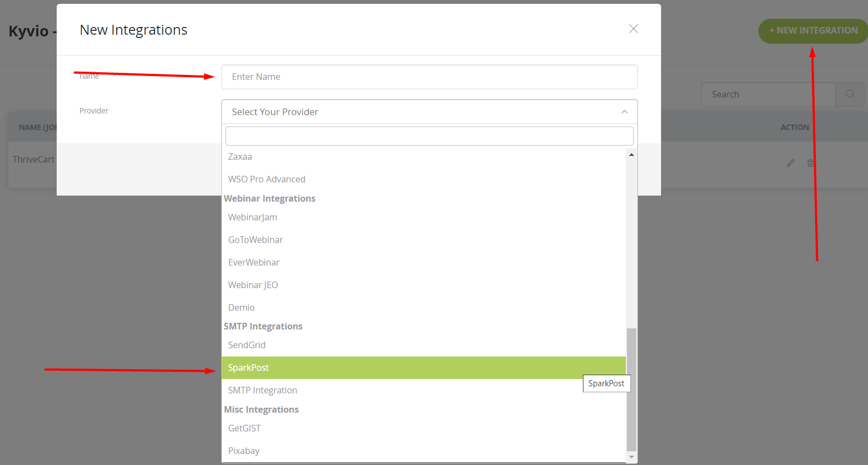
Task: Delete the ThriveCart integration with trash icon
Action: tap(810, 163)
